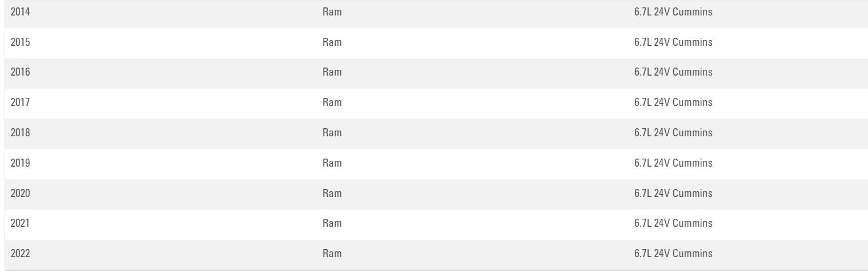Click the 2019 year cell
The image size is (868, 276).
click(x=20, y=163)
